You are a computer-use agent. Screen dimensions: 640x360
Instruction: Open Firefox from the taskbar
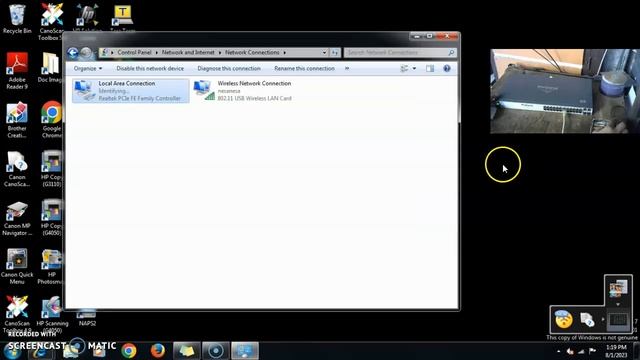[x=158, y=351]
